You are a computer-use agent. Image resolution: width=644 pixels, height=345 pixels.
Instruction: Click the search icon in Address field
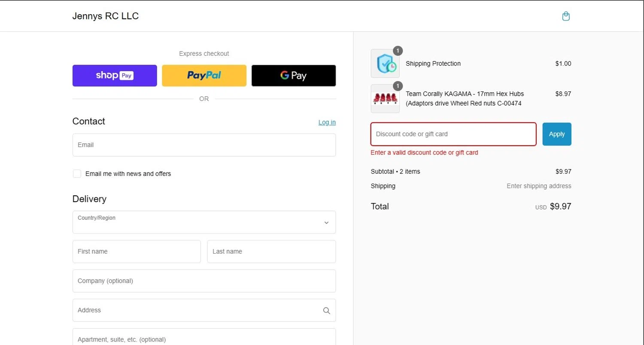pos(326,310)
